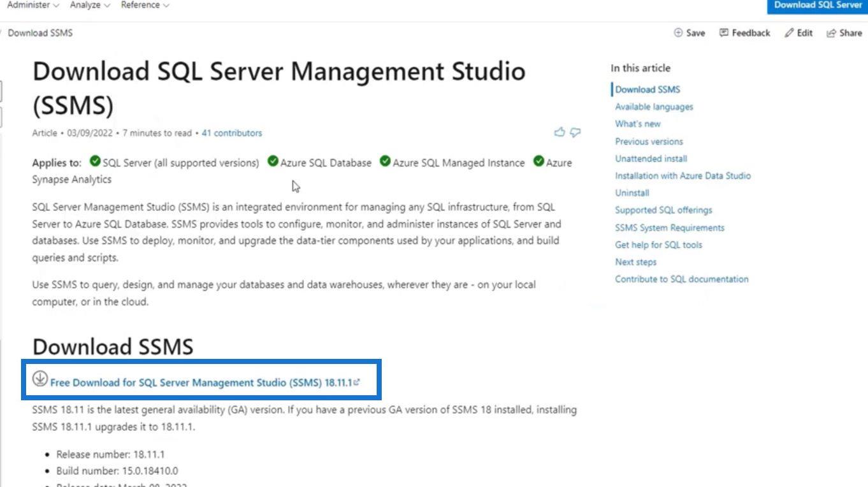The image size is (868, 487).
Task: Click the 'Applies to:' label
Action: [x=57, y=163]
